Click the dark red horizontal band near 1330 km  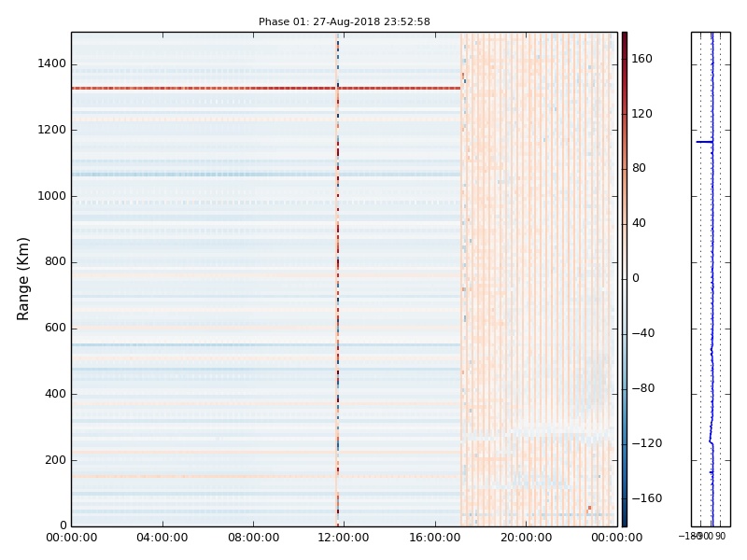click(x=266, y=88)
